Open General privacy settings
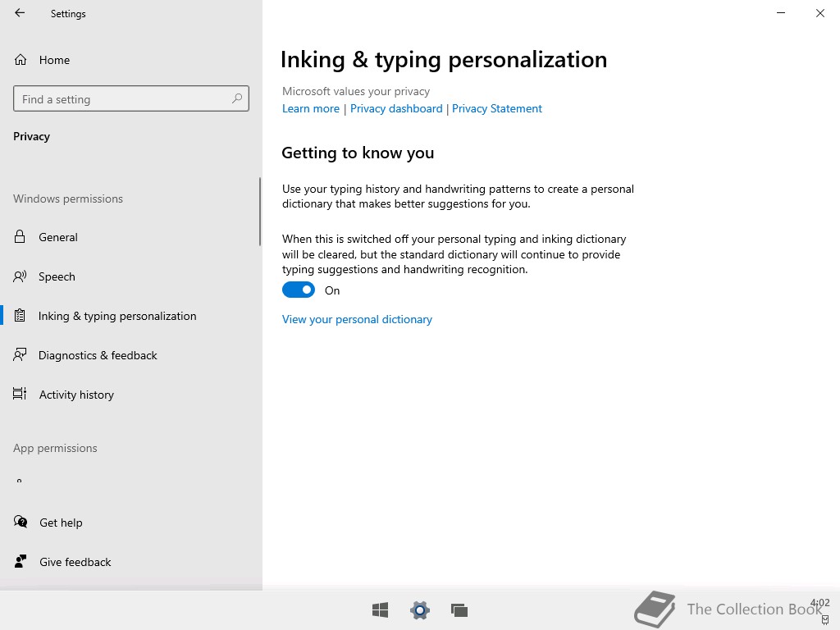 (x=131, y=237)
